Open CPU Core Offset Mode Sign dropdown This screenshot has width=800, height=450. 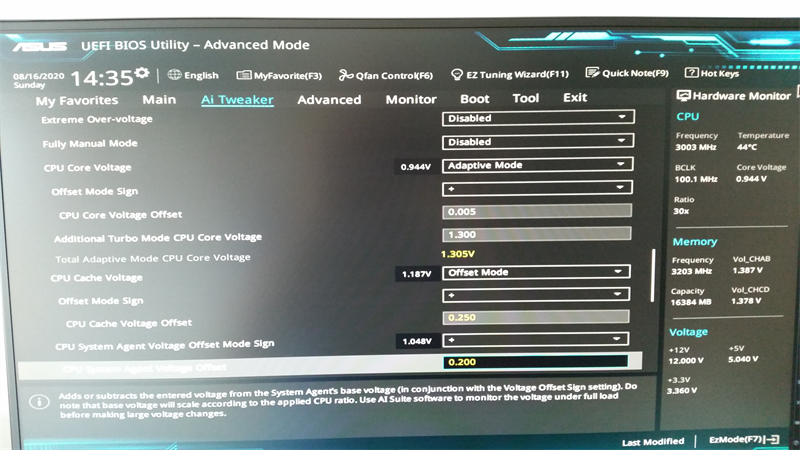click(537, 188)
